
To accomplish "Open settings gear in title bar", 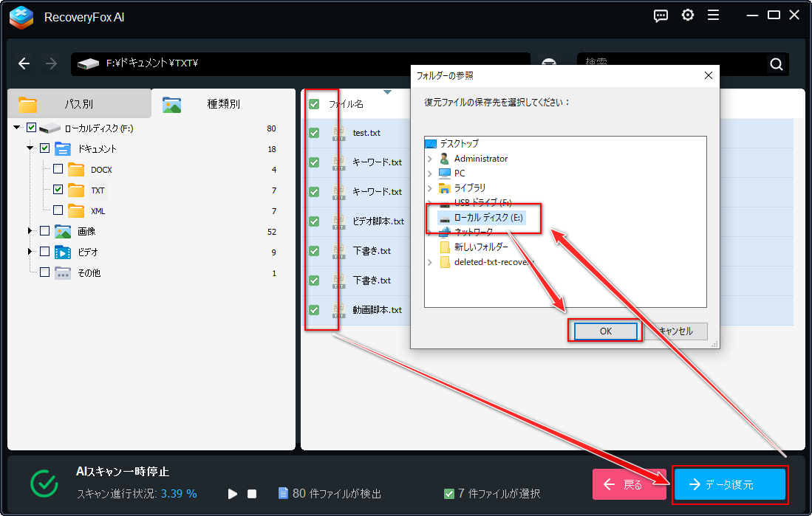I will [688, 16].
